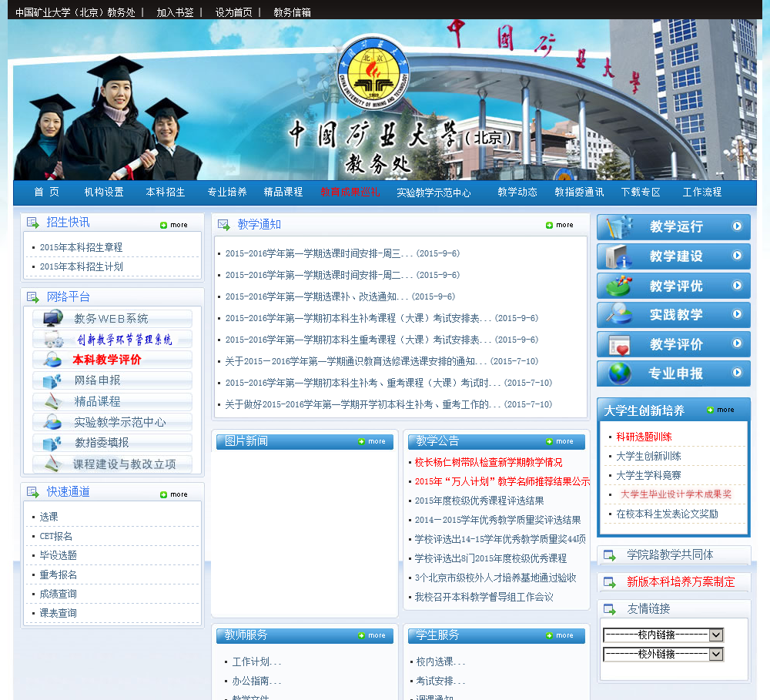Click the 快速通道 header icon

[33, 492]
